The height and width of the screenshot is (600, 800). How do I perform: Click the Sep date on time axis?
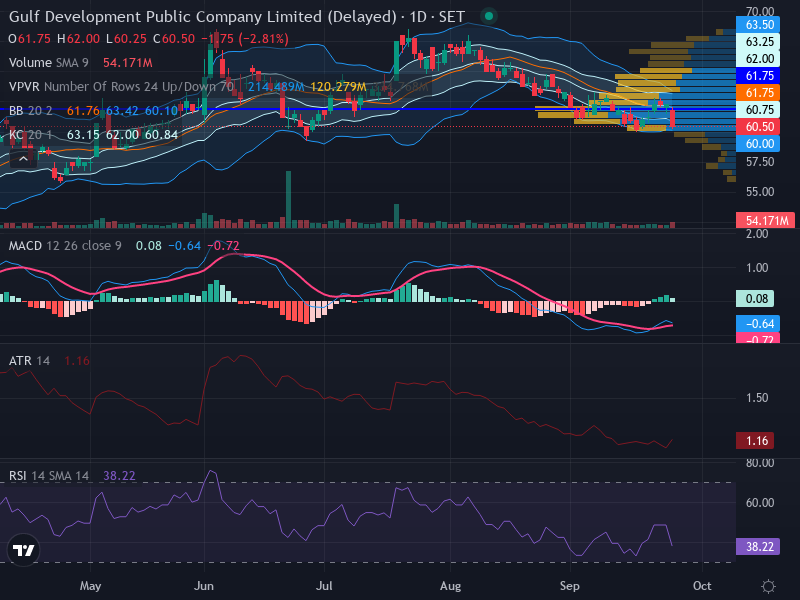pos(569,586)
